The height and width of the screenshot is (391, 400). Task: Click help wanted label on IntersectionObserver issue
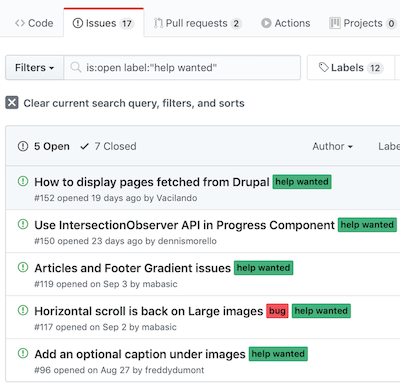click(x=367, y=225)
